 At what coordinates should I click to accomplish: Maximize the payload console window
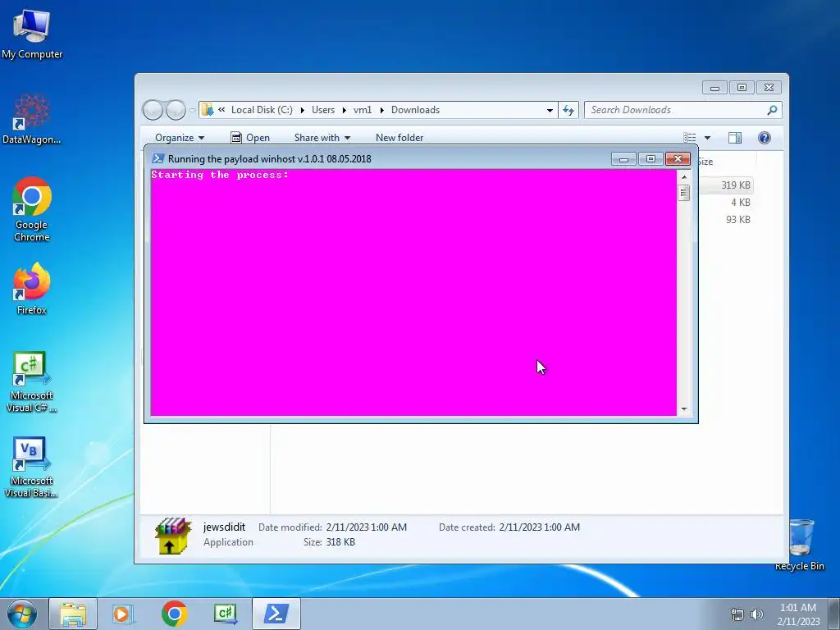tap(651, 158)
